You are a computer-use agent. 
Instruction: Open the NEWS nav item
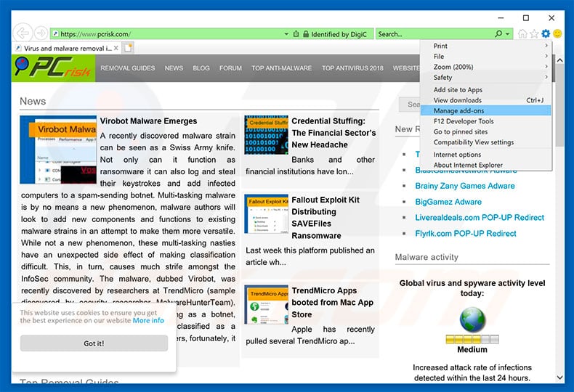[x=174, y=68]
